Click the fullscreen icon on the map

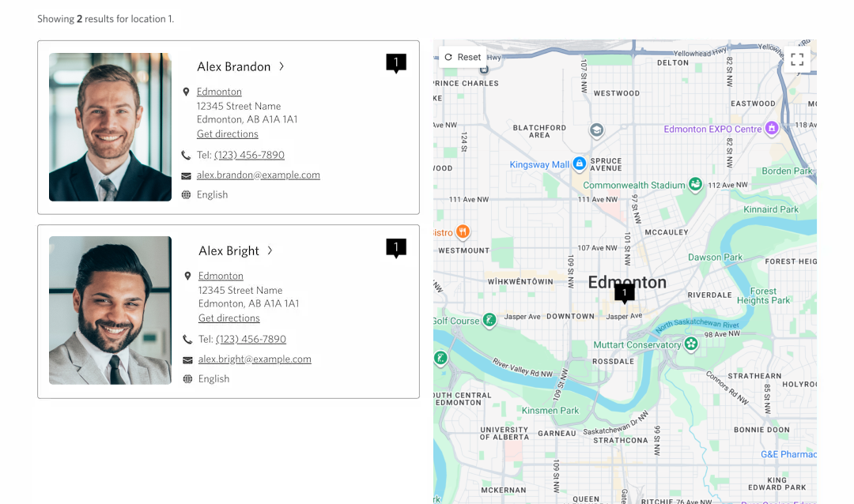pos(797,59)
